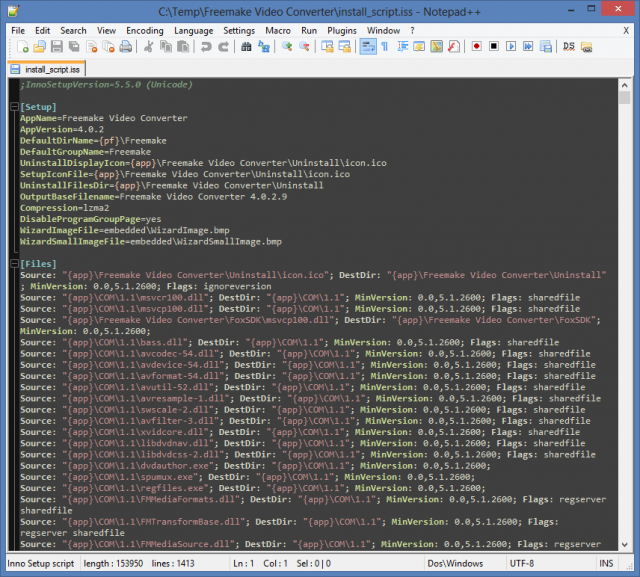Open the Encoding menu
Screen dimensions: 640x577
click(144, 30)
